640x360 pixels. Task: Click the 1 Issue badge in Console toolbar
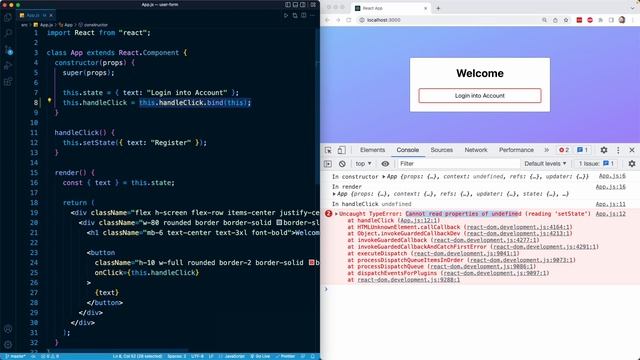(596, 164)
